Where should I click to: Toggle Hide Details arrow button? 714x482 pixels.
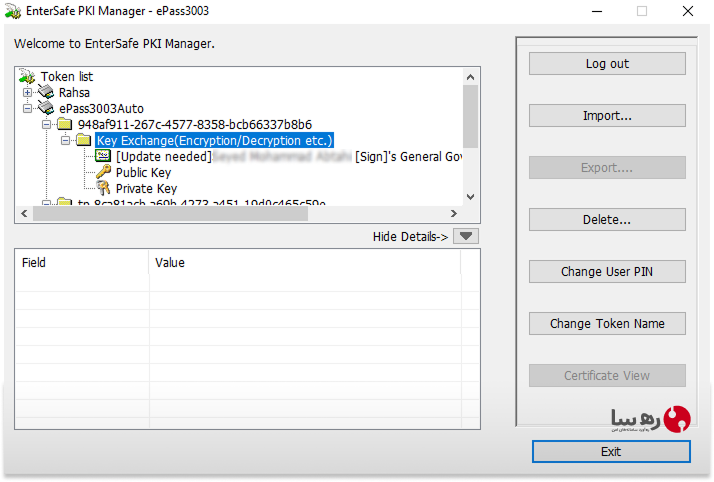pos(466,236)
